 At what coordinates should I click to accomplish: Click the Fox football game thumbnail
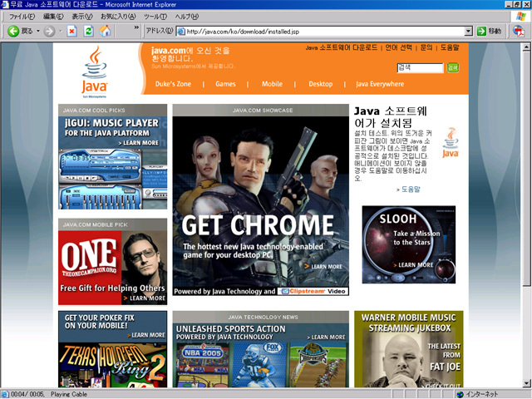tap(260, 365)
